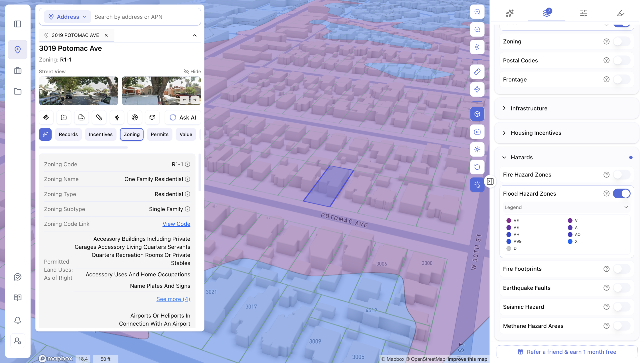
Task: Click the Ask AI button
Action: click(183, 118)
